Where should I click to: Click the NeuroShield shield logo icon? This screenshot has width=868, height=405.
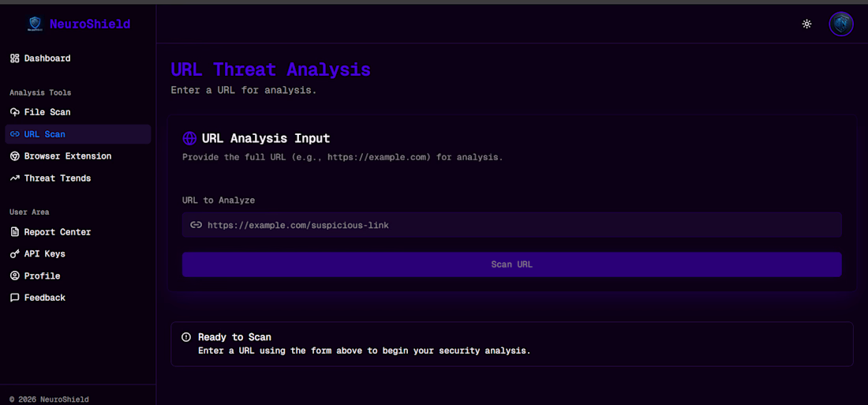(x=36, y=24)
